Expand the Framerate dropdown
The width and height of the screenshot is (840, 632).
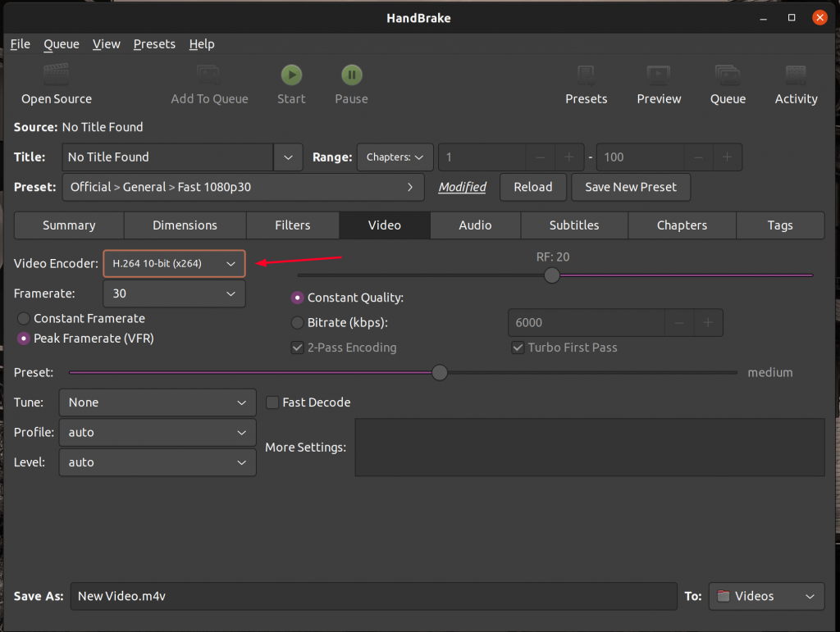click(174, 293)
